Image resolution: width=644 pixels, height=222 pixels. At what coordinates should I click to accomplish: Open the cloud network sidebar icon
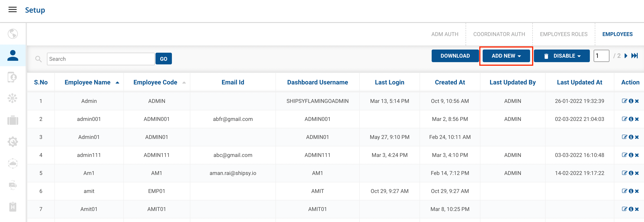point(13,164)
